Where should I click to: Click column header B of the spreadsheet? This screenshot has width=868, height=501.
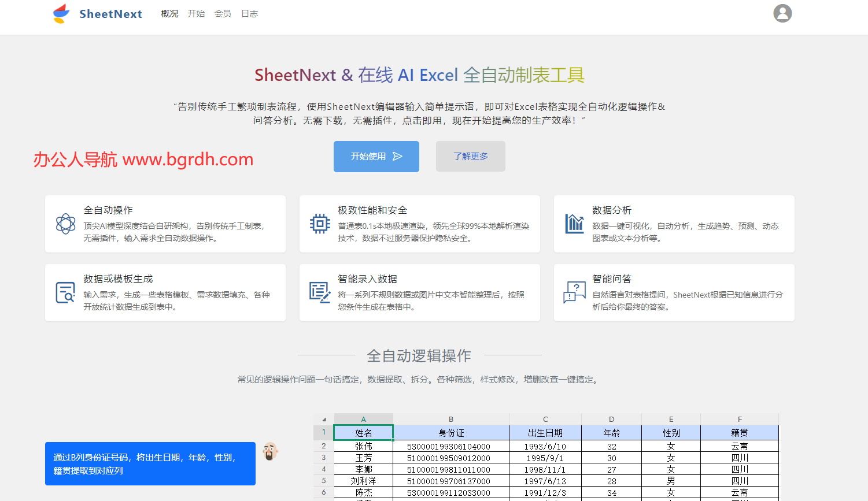[451, 419]
